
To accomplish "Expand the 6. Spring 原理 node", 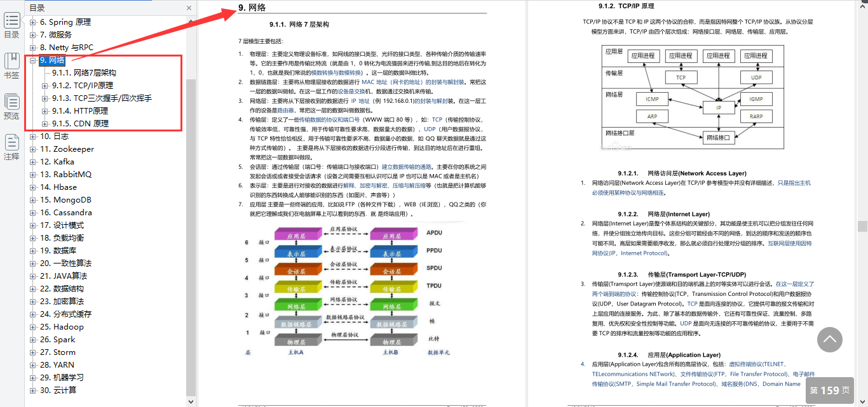I will point(33,22).
